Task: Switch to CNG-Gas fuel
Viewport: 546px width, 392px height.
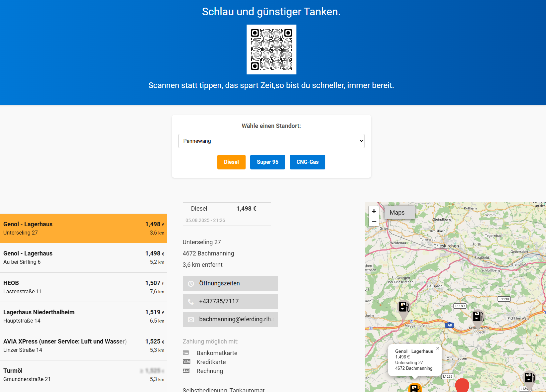Action: click(x=307, y=162)
